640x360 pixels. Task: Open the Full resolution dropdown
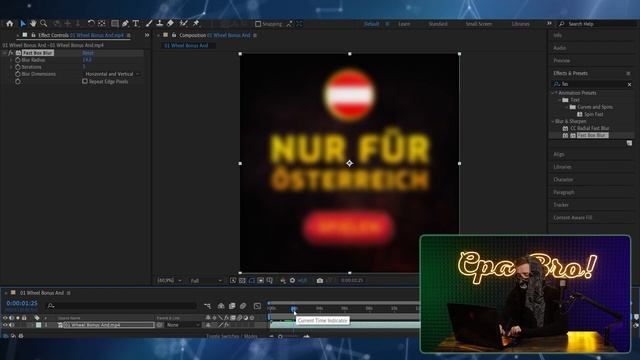tap(206, 280)
